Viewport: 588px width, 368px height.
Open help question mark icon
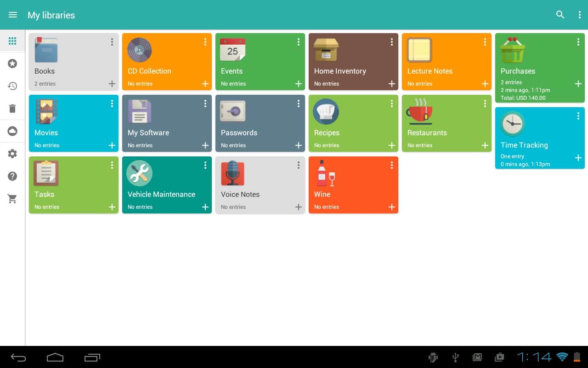12,176
